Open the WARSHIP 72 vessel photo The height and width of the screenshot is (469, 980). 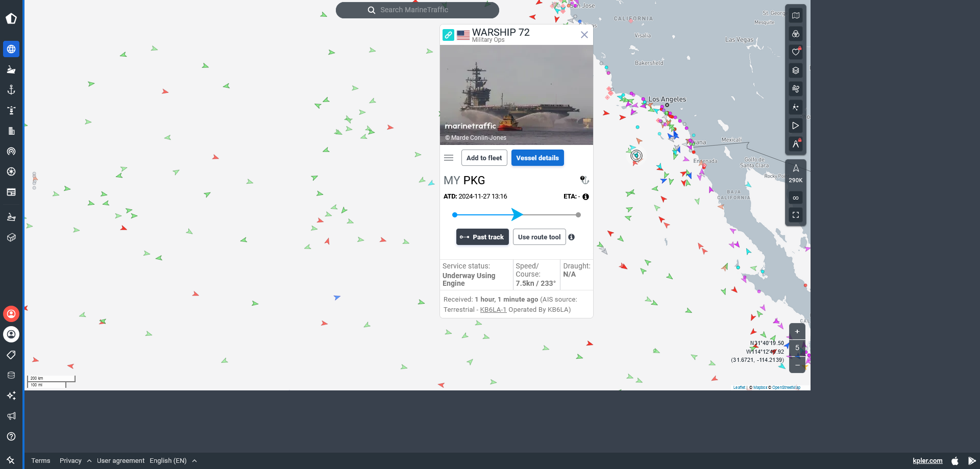tap(517, 95)
